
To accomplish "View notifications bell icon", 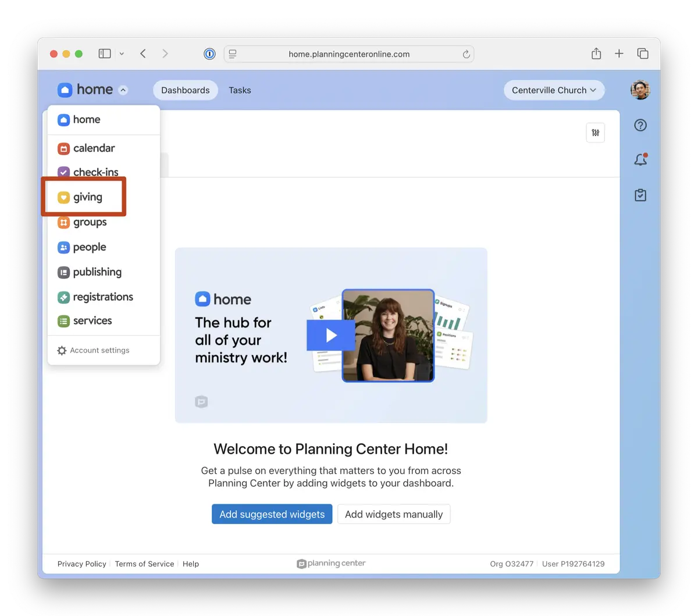I will click(x=640, y=159).
